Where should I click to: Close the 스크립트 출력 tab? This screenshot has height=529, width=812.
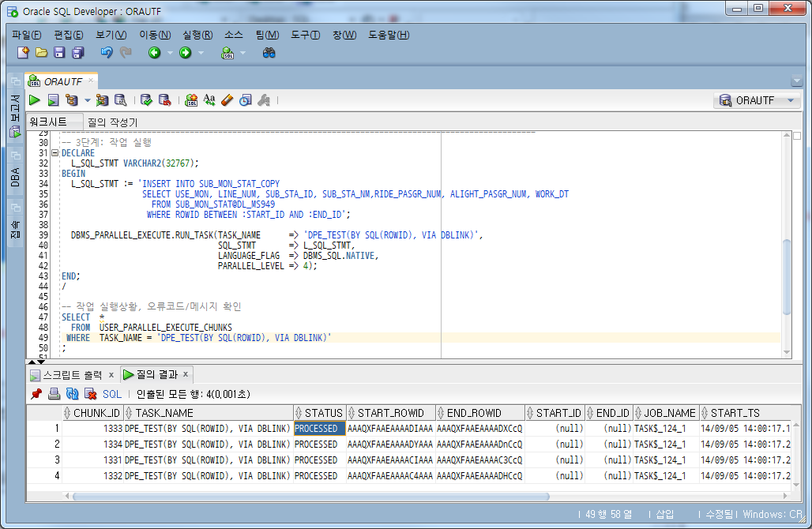[111, 375]
